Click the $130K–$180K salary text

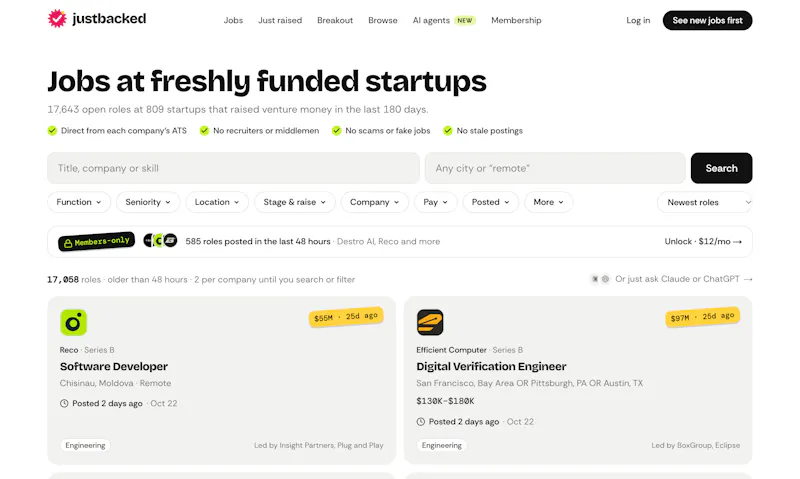[x=445, y=401]
